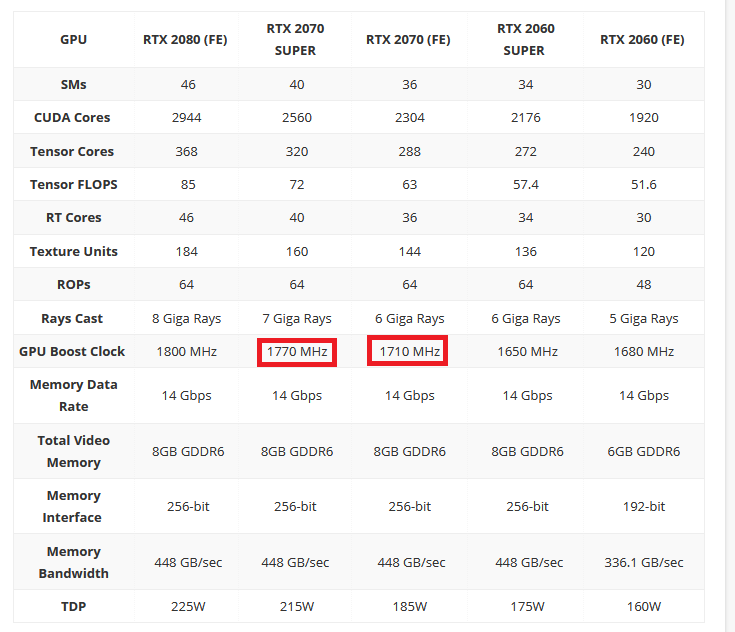
Task: Click the ROPs row label
Action: tap(74, 285)
